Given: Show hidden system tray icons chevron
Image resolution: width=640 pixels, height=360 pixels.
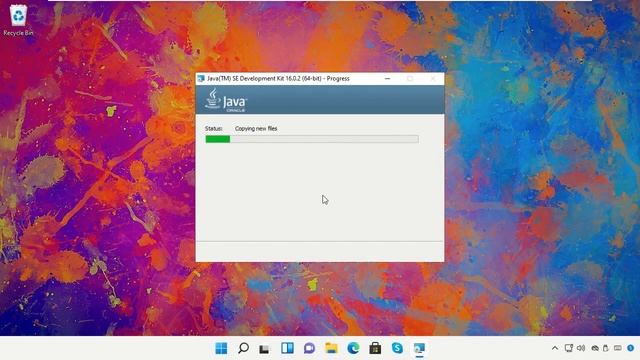Looking at the screenshot, I should click(x=555, y=348).
